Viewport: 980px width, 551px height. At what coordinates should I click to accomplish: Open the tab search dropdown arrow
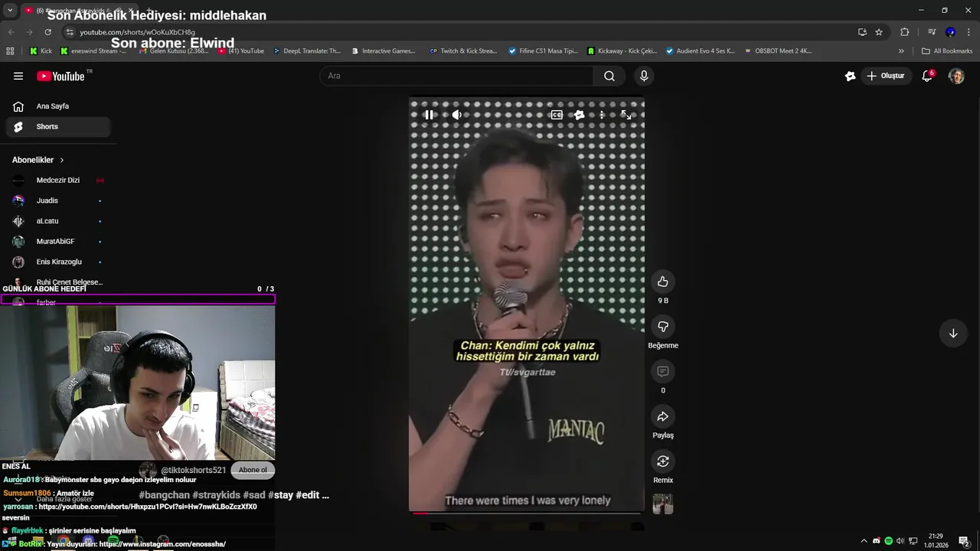coord(11,10)
